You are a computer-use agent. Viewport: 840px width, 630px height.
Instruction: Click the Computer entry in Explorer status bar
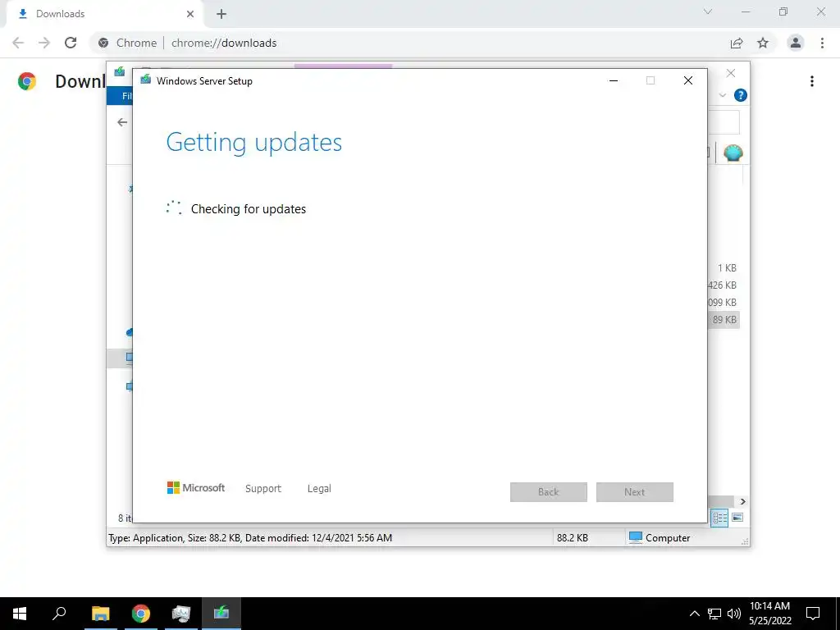[x=660, y=538]
